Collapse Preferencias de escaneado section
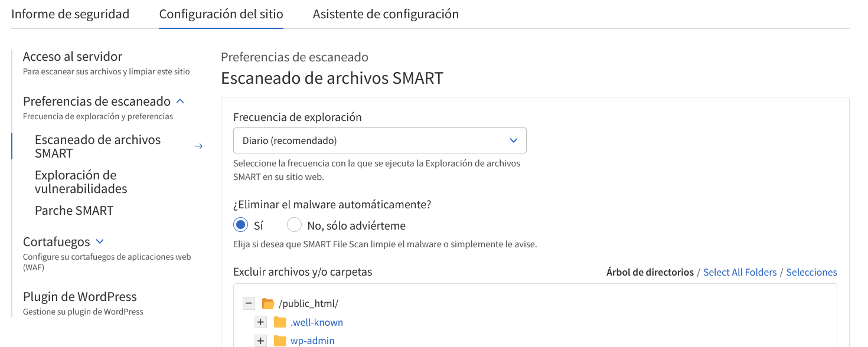 181,102
